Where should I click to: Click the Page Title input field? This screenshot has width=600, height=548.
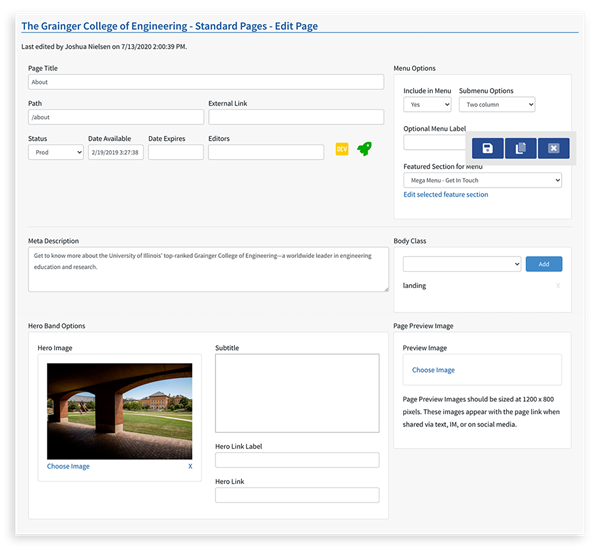[206, 82]
